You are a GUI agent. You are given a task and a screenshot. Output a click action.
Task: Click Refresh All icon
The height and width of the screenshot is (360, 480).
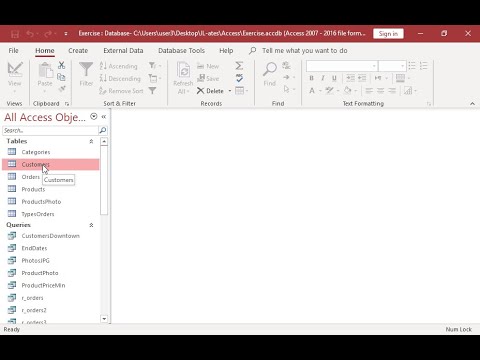(183, 70)
